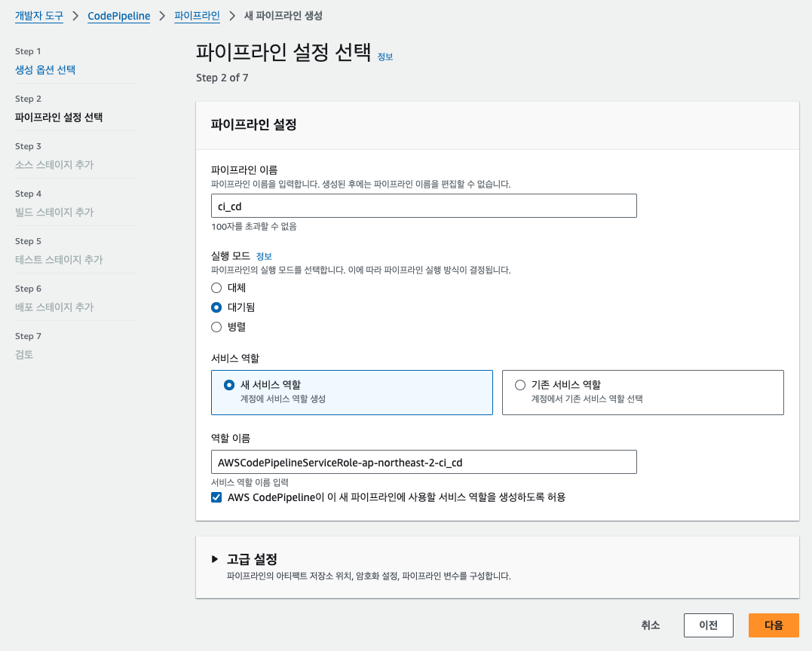Screen dimensions: 812x651
Task: Go to the 파이프라인 breadcrumb link
Action: pyautogui.click(x=197, y=16)
